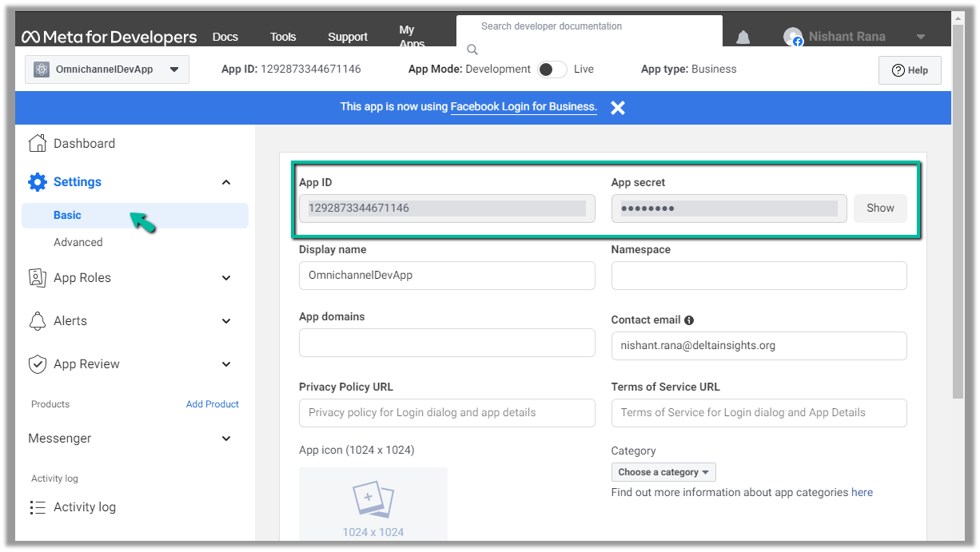Click the Privacy Policy URL field
The image size is (980, 552).
447,413
